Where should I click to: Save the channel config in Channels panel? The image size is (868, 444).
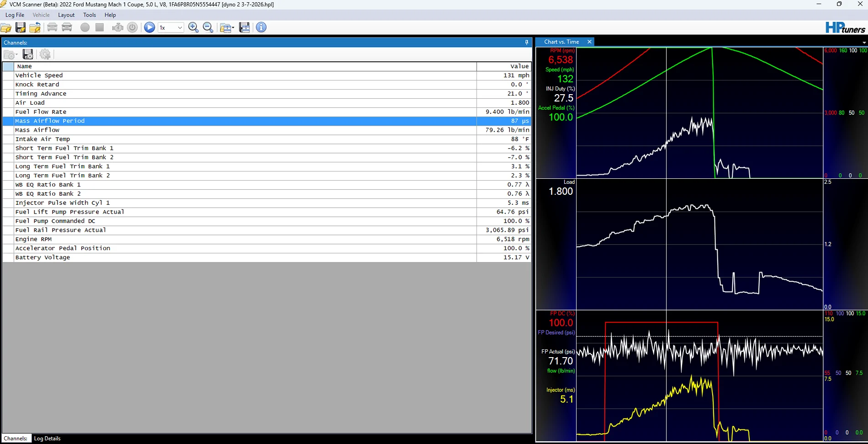[28, 54]
